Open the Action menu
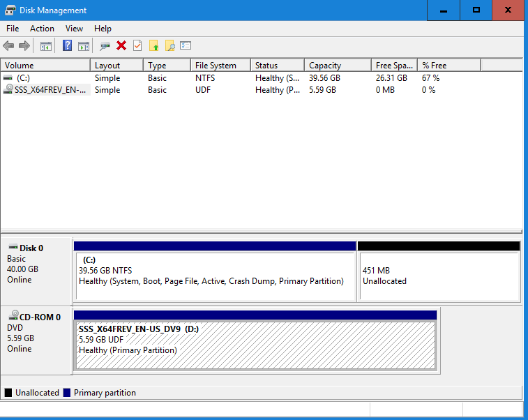Image resolution: width=528 pixels, height=420 pixels. 42,29
